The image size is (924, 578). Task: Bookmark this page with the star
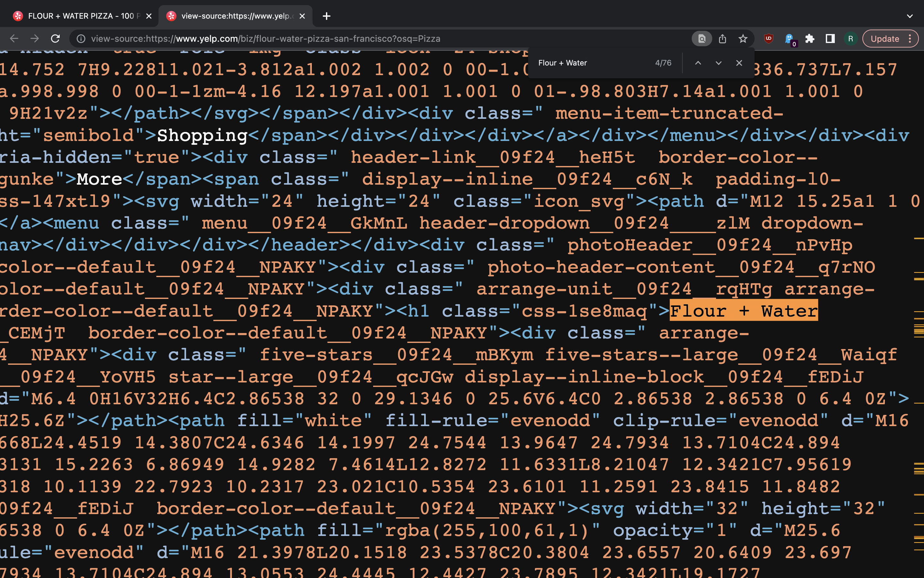(743, 39)
